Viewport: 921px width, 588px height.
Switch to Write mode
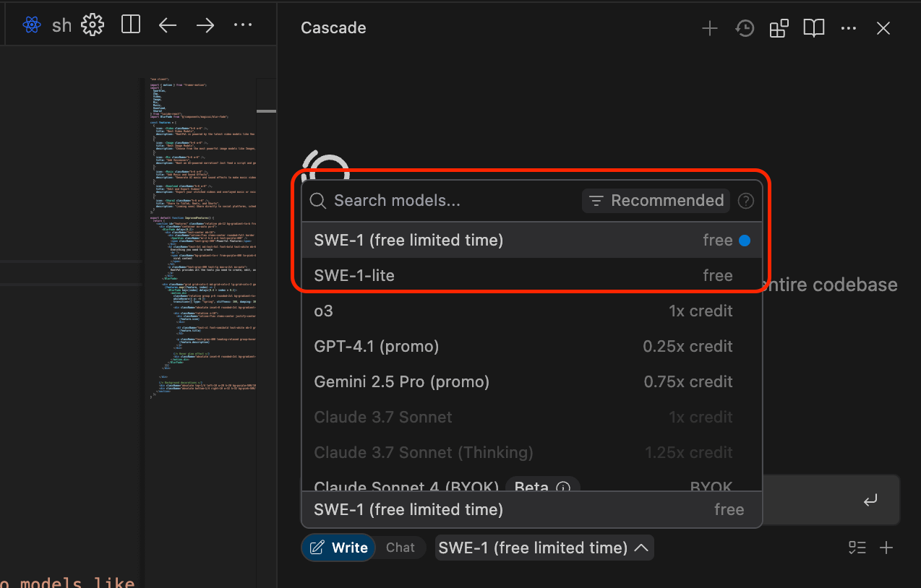click(x=338, y=548)
